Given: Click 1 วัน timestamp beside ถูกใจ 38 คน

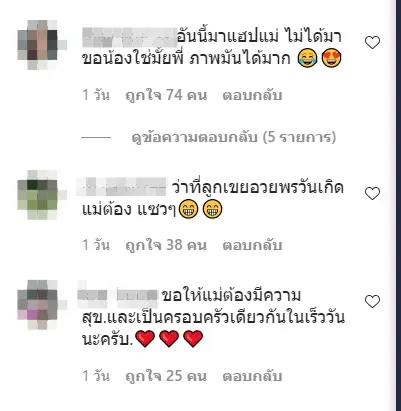Looking at the screenshot, I should tap(96, 245).
